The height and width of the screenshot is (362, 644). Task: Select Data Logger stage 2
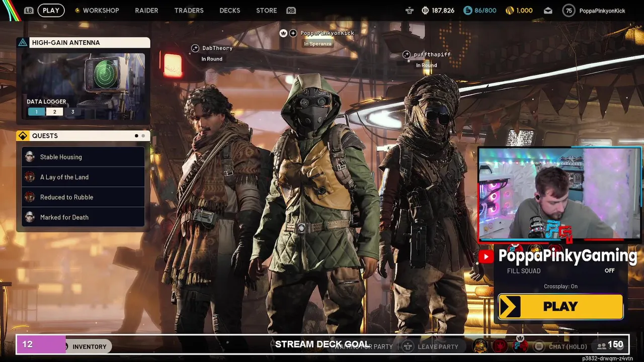click(54, 112)
